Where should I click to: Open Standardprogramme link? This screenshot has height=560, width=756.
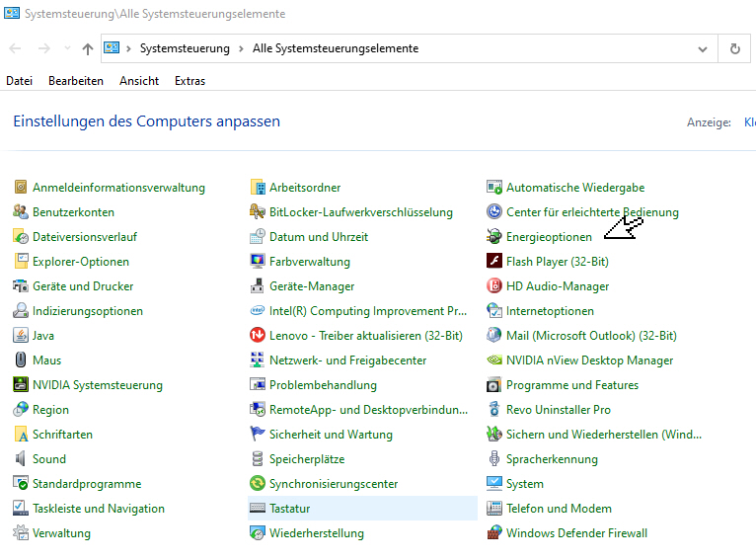tap(87, 483)
